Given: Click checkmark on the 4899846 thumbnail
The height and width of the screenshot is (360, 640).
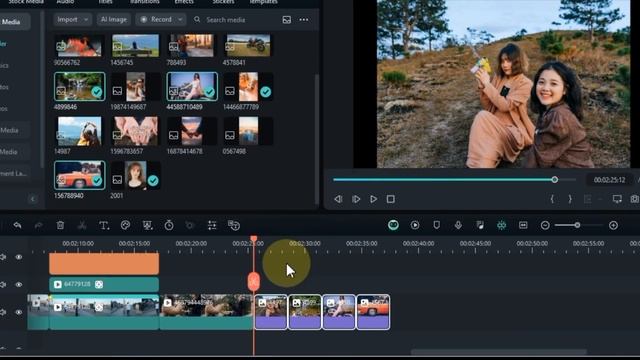Looking at the screenshot, I should (x=97, y=92).
